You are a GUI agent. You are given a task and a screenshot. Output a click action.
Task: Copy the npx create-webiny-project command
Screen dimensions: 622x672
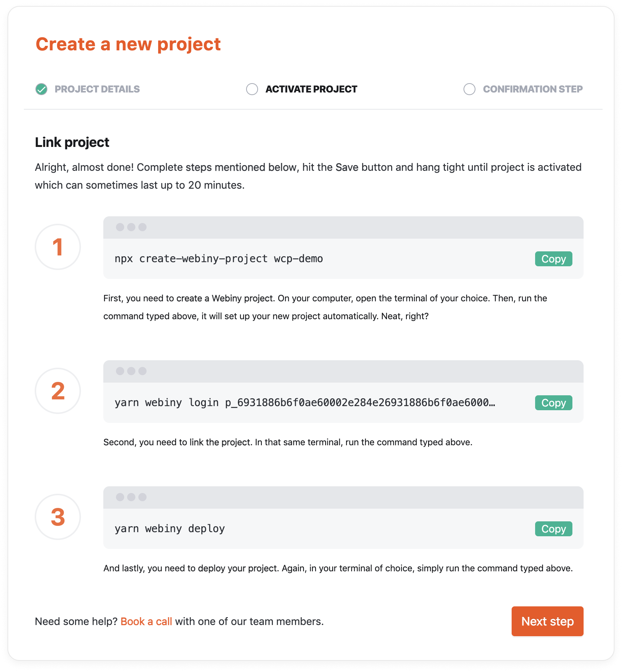click(x=553, y=258)
